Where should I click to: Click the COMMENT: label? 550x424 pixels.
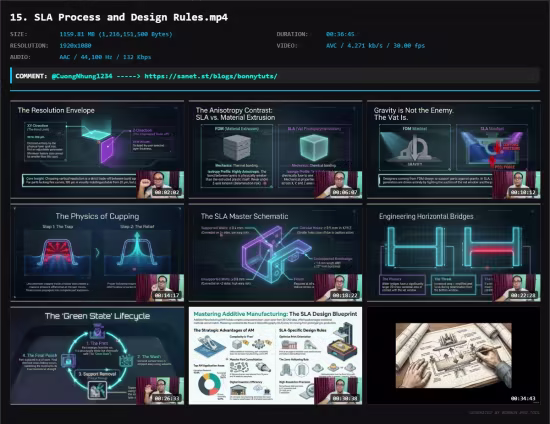click(31, 76)
